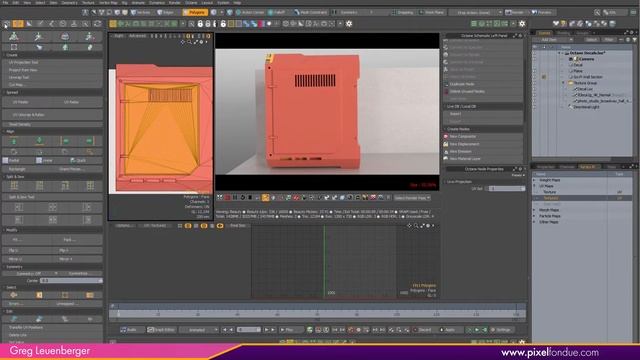Collapse the Align section header
This screenshot has height=360, width=640.
52,131
